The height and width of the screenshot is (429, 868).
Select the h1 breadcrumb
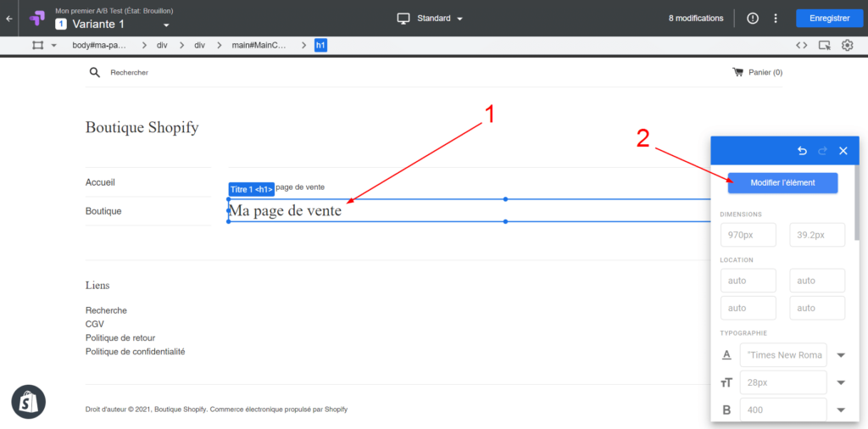(x=320, y=46)
